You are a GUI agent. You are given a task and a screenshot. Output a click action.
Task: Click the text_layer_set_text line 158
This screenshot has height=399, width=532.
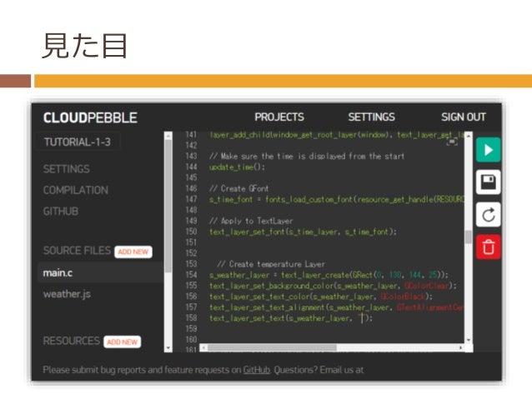pos(290,318)
